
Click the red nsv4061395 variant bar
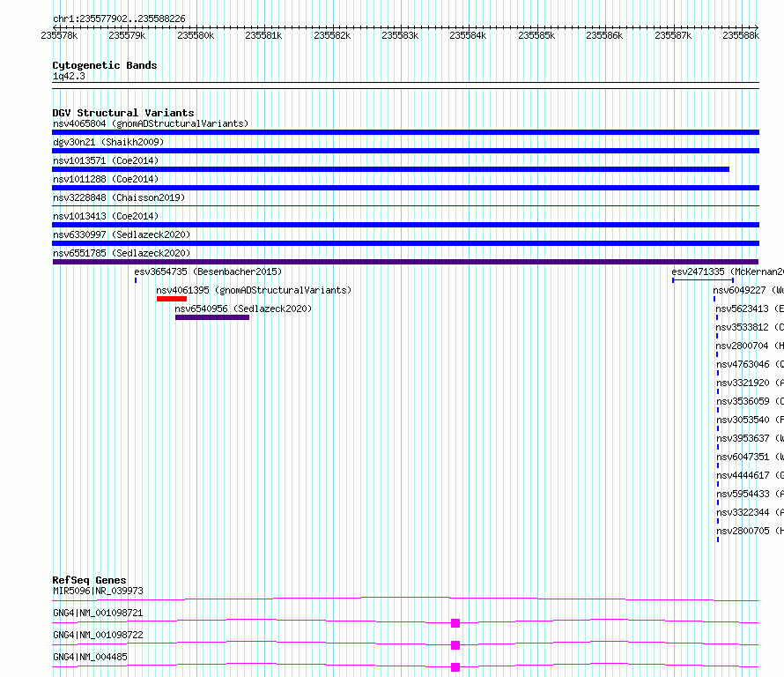click(x=172, y=299)
